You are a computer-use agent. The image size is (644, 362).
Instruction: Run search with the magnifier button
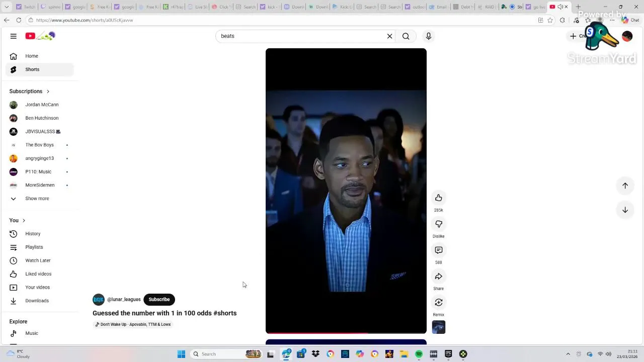pyautogui.click(x=406, y=36)
